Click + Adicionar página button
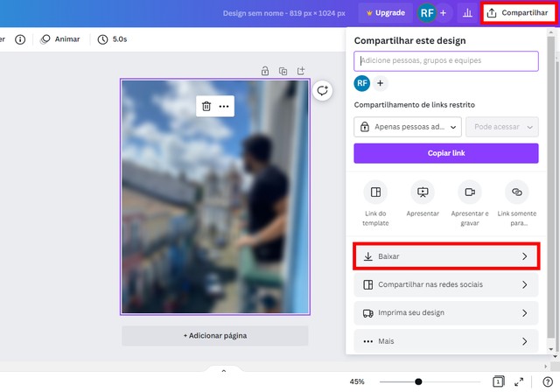 click(x=215, y=336)
